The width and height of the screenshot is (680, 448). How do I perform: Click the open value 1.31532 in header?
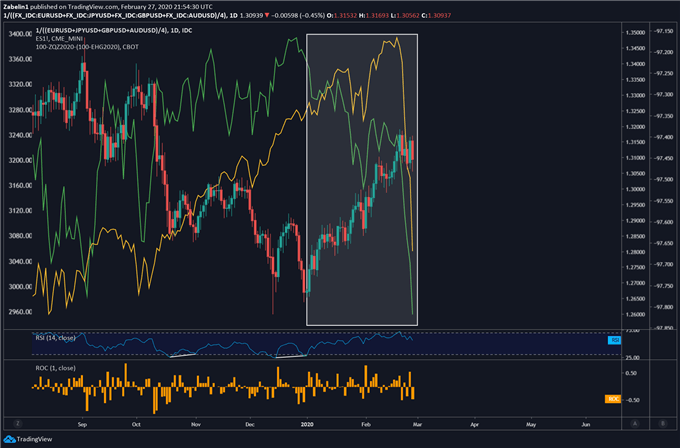click(x=345, y=16)
